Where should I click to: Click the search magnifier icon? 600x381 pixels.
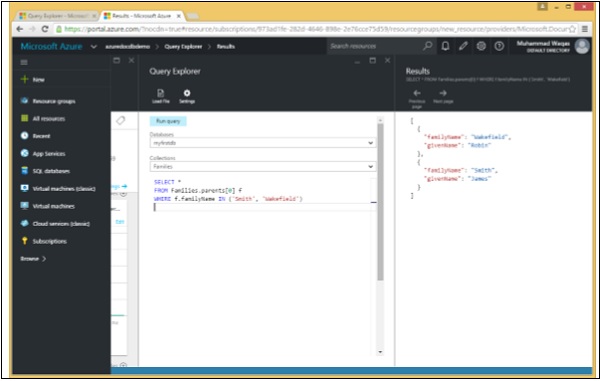point(427,46)
